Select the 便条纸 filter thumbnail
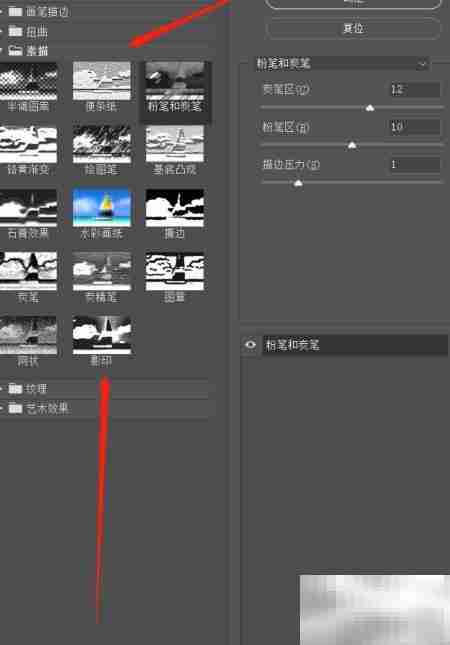This screenshot has width=450, height=645. 102,81
